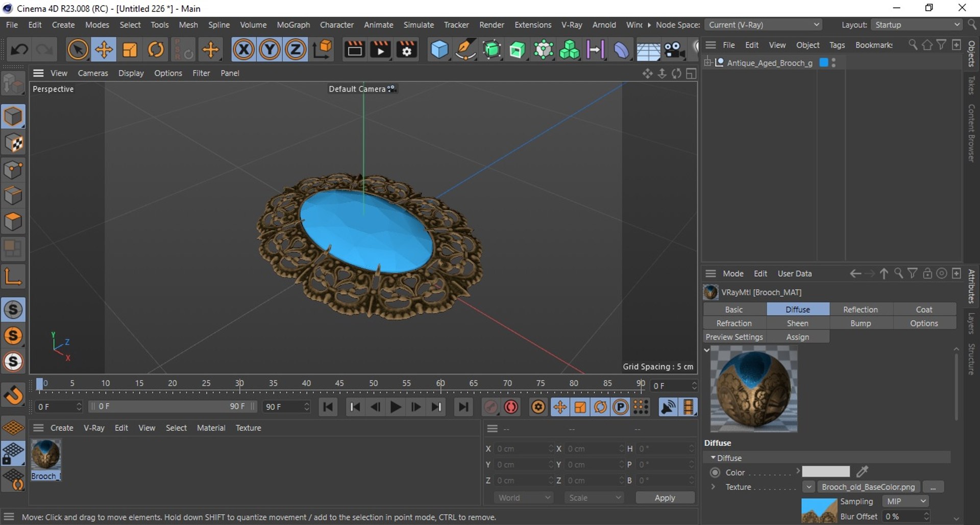Toggle X axis lock
The height and width of the screenshot is (525, 980).
coord(243,50)
